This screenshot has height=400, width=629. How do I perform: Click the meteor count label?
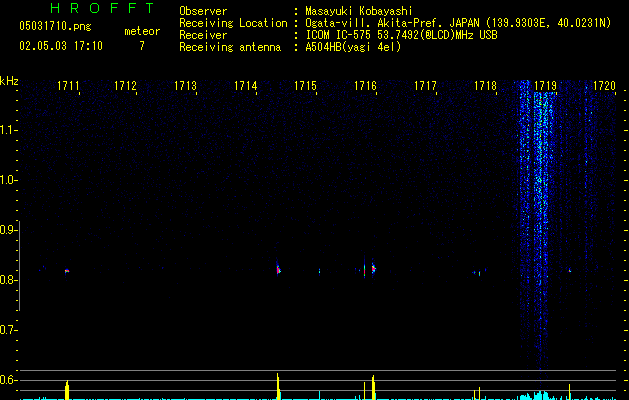pos(142,31)
